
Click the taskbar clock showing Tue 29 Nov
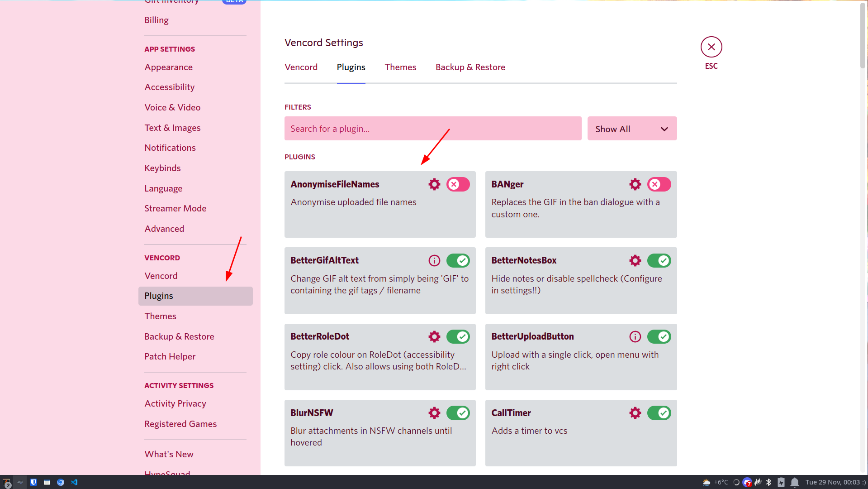[835, 482]
